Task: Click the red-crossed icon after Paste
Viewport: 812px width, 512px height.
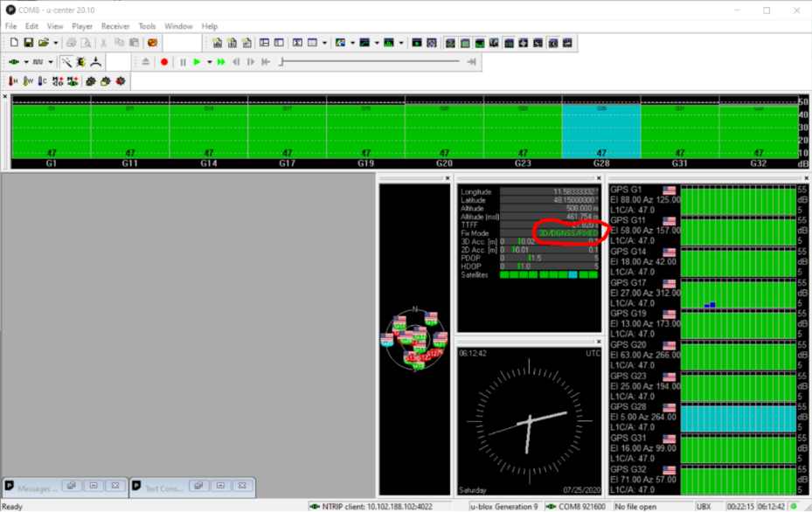Action: (x=152, y=43)
